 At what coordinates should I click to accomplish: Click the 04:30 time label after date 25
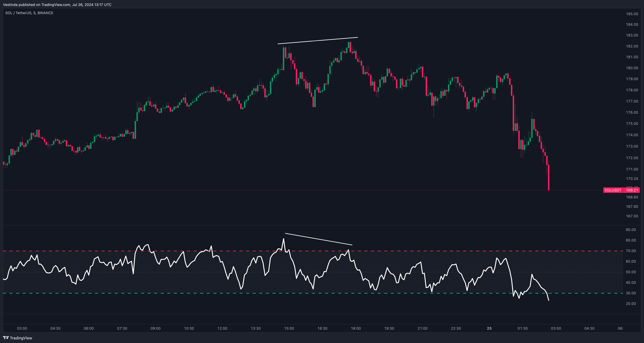coord(589,328)
